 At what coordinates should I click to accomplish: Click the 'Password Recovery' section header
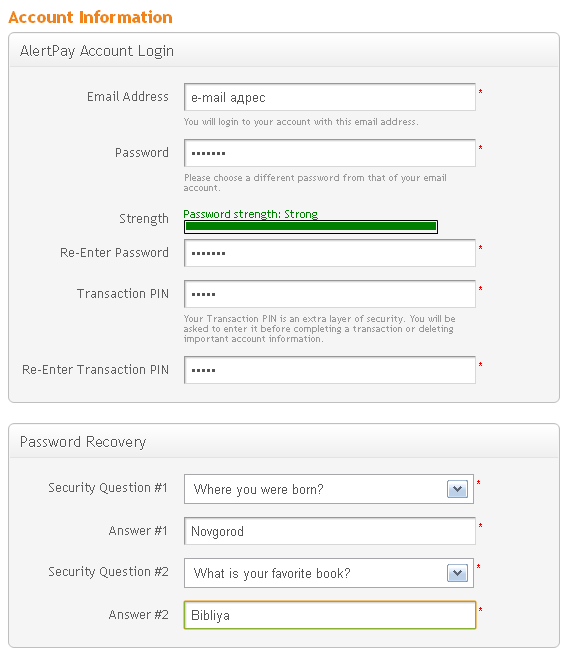pyautogui.click(x=83, y=442)
